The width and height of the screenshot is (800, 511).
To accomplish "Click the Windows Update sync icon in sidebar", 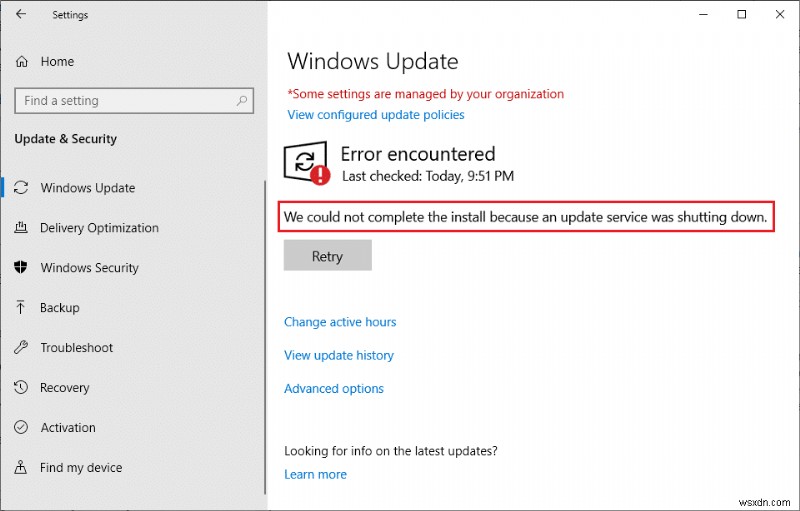I will (x=21, y=188).
